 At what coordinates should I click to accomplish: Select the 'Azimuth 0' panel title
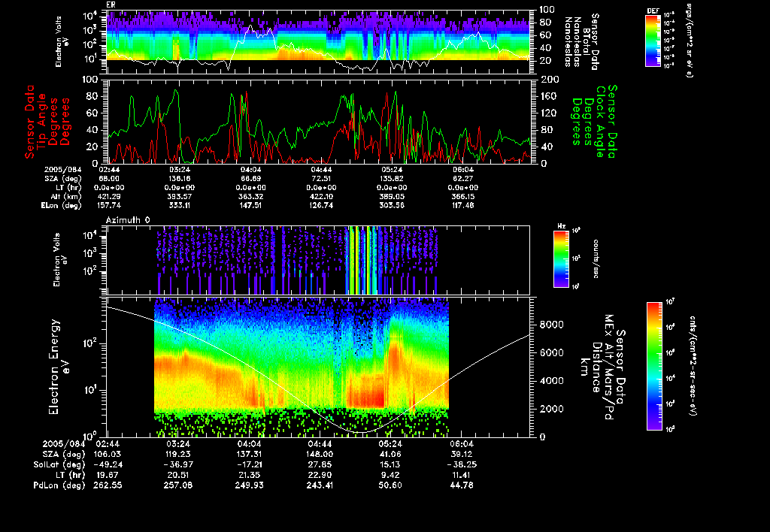click(x=128, y=220)
